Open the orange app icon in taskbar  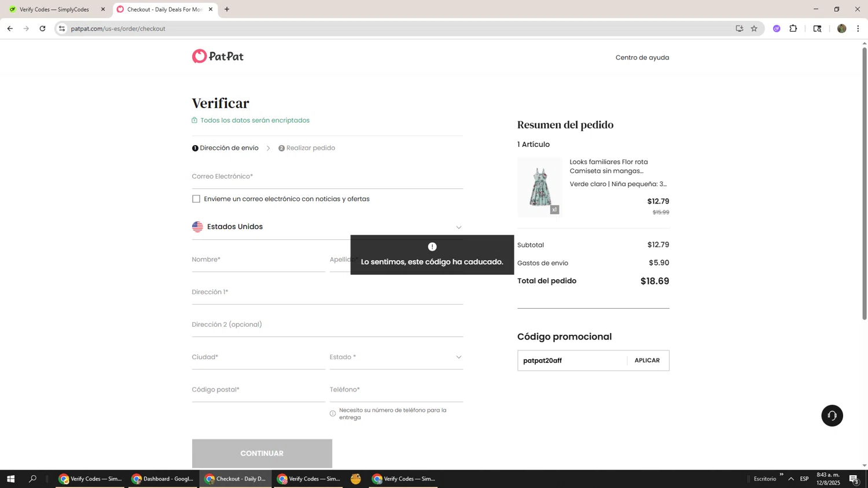pos(356,479)
